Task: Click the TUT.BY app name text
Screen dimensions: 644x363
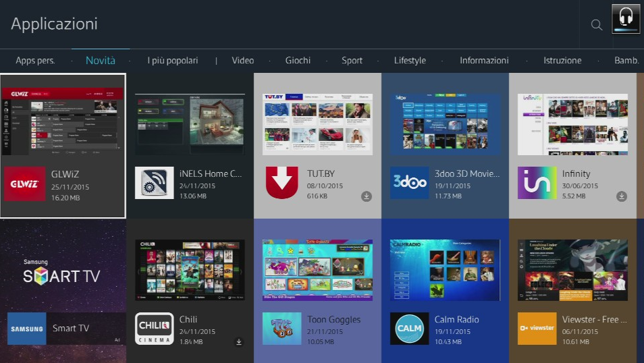Action: coord(321,173)
